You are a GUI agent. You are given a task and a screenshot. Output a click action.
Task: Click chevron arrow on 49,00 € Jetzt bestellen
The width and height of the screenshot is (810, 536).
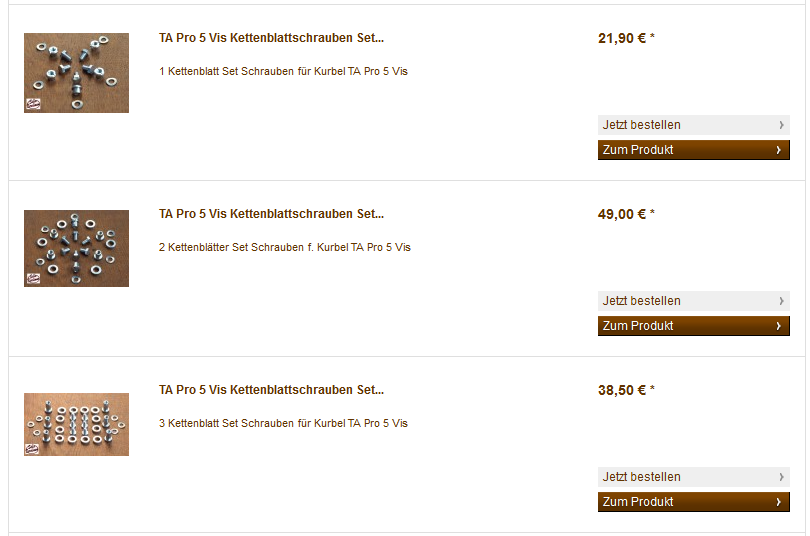point(781,301)
